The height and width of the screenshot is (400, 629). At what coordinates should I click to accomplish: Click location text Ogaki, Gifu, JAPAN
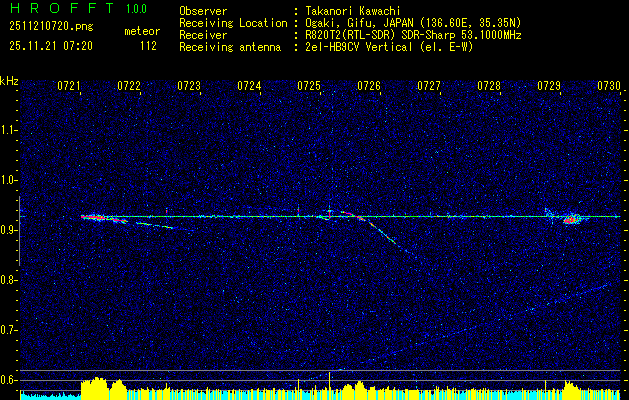pos(359,23)
